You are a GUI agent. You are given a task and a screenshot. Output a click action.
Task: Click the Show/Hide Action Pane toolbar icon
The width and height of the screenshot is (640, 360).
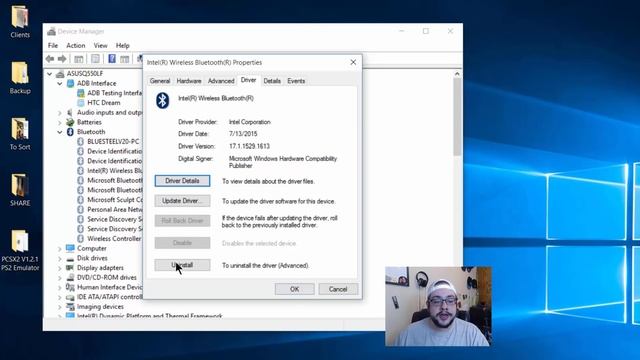click(124, 59)
